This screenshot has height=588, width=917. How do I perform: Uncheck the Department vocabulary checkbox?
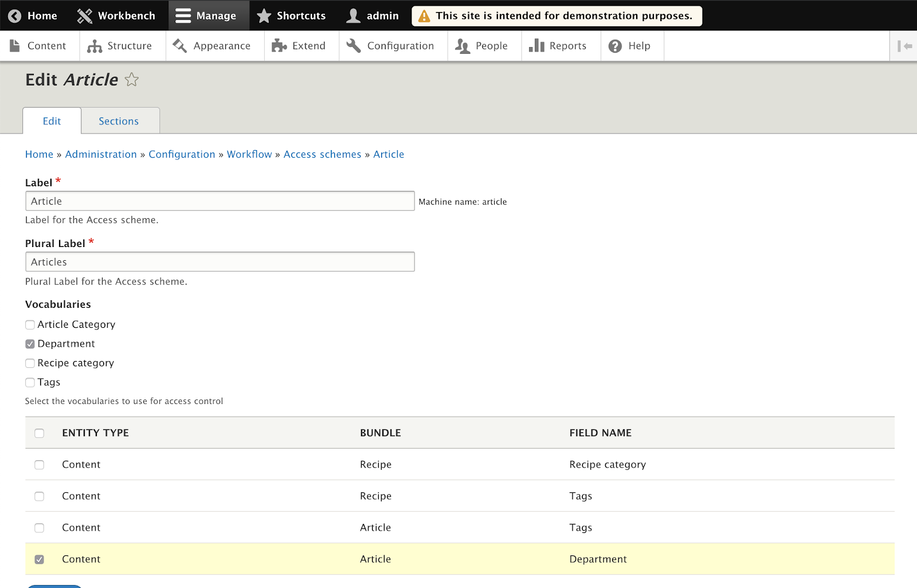[30, 344]
